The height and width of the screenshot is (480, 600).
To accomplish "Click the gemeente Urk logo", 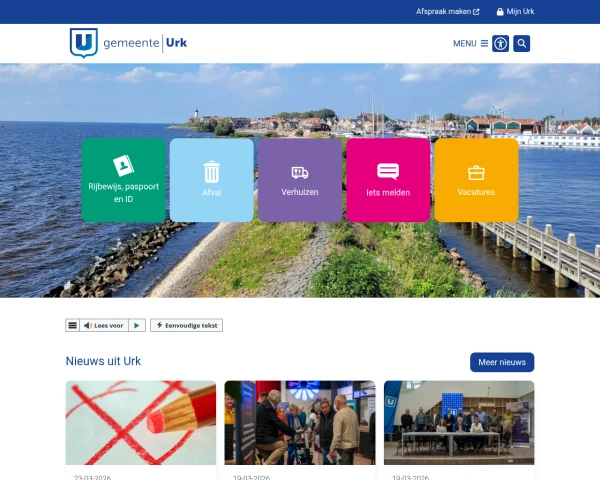I will tap(128, 43).
